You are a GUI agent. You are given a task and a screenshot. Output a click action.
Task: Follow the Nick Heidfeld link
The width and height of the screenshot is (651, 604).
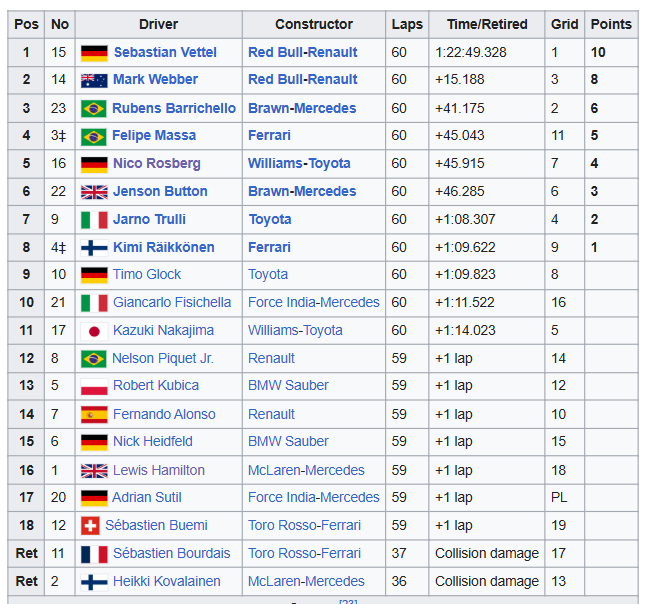coord(153,441)
